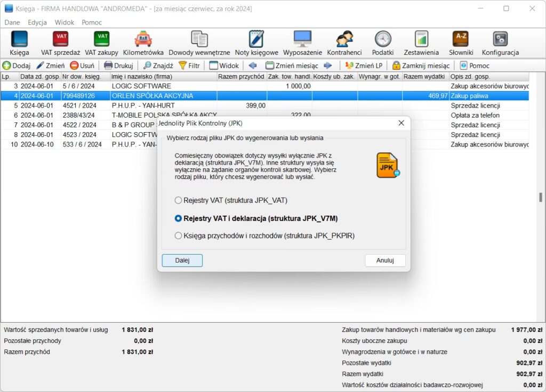The height and width of the screenshot is (392, 546).
Task: Open Noty księgowe module
Action: [x=256, y=43]
